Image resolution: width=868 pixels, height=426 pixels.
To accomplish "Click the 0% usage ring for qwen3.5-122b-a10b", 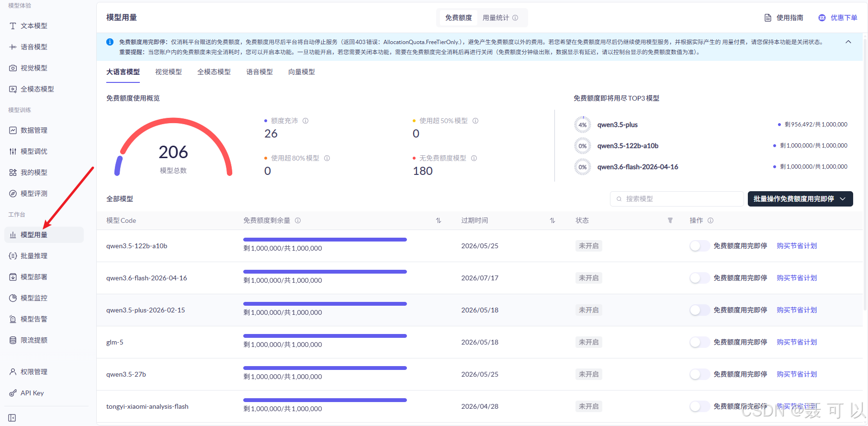I will pos(583,146).
